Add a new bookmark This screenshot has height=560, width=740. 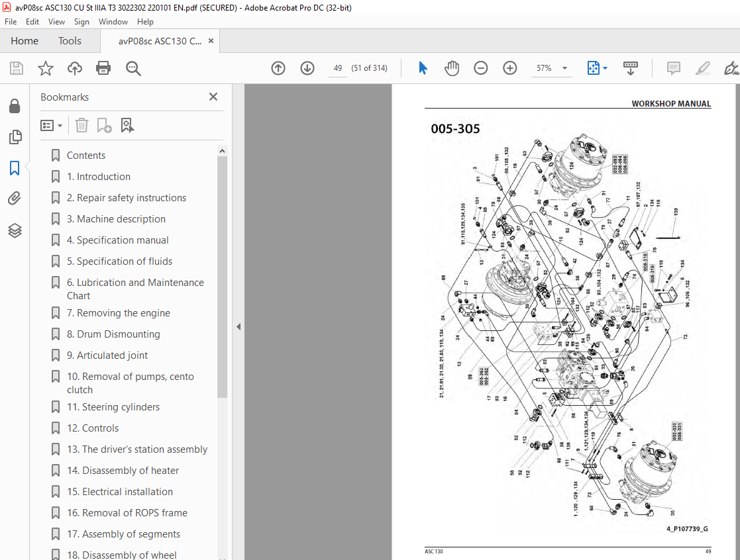[104, 125]
